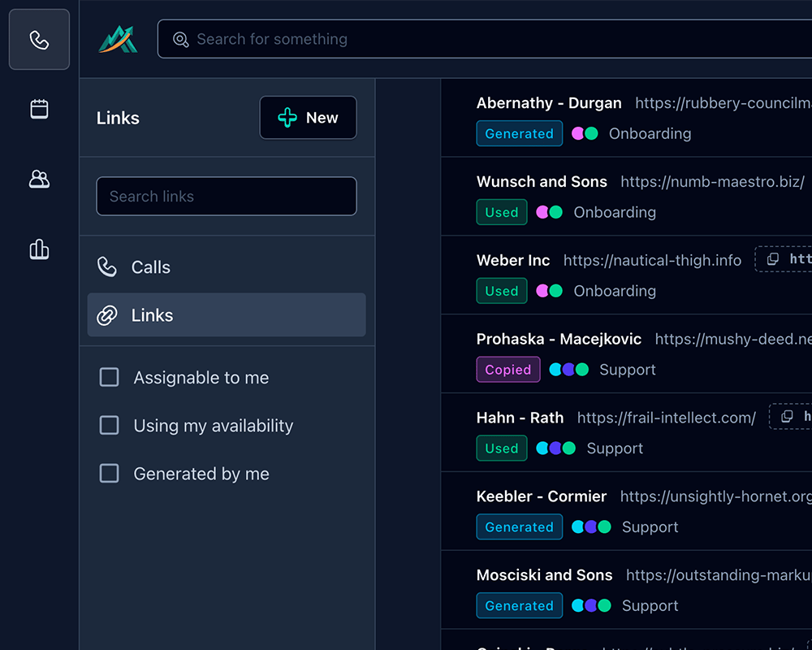
Task: Open the unsightly-hornet URL
Action: pyautogui.click(x=716, y=496)
